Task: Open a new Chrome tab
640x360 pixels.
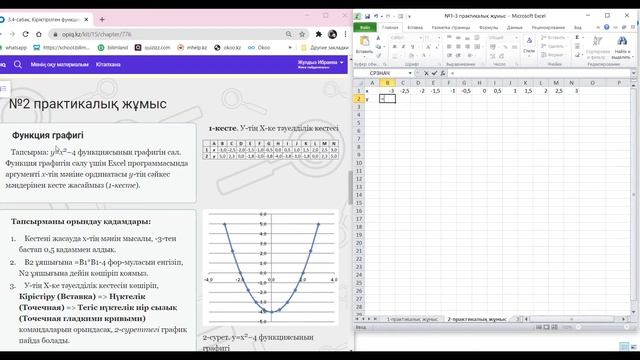Action: [x=102, y=20]
